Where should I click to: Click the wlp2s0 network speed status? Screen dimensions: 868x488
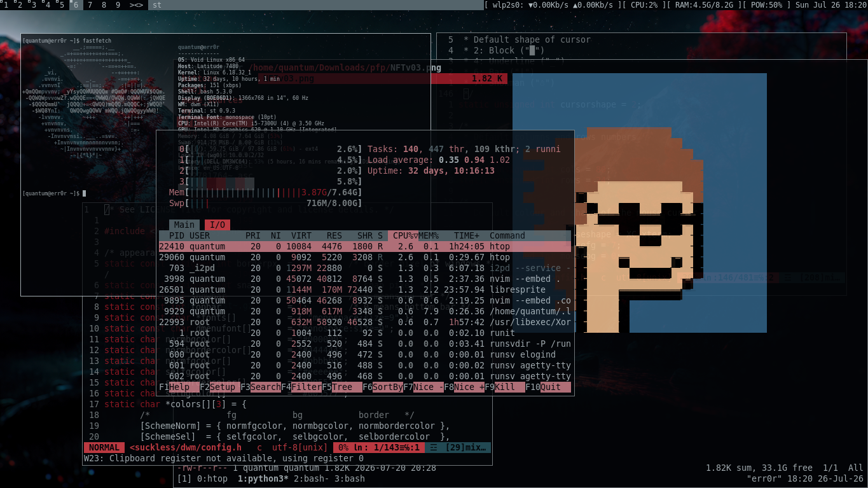click(551, 5)
